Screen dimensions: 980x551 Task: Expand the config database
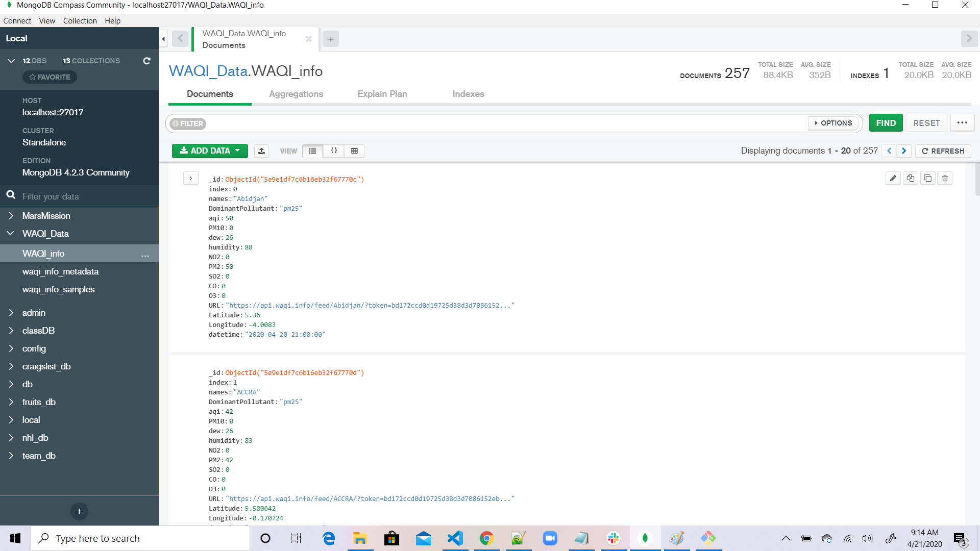(11, 348)
